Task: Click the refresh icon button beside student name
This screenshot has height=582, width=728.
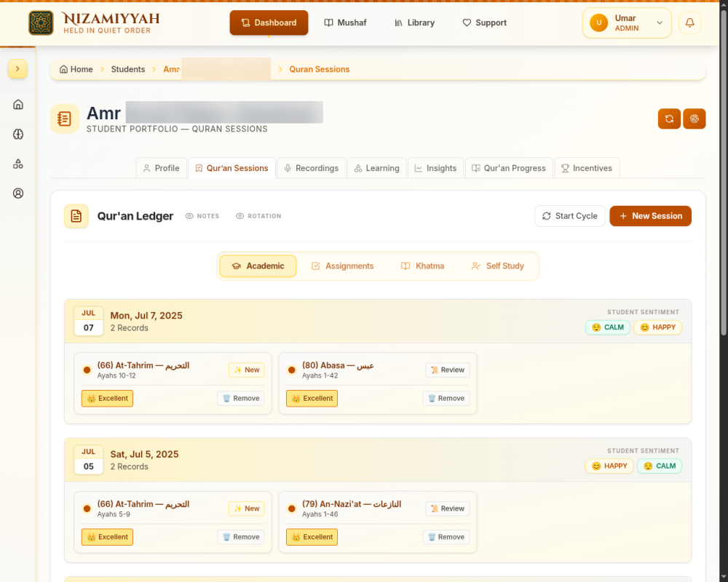Action: click(669, 119)
